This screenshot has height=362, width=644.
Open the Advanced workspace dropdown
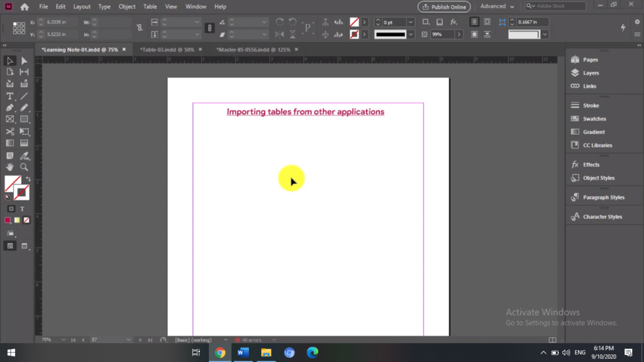(497, 6)
